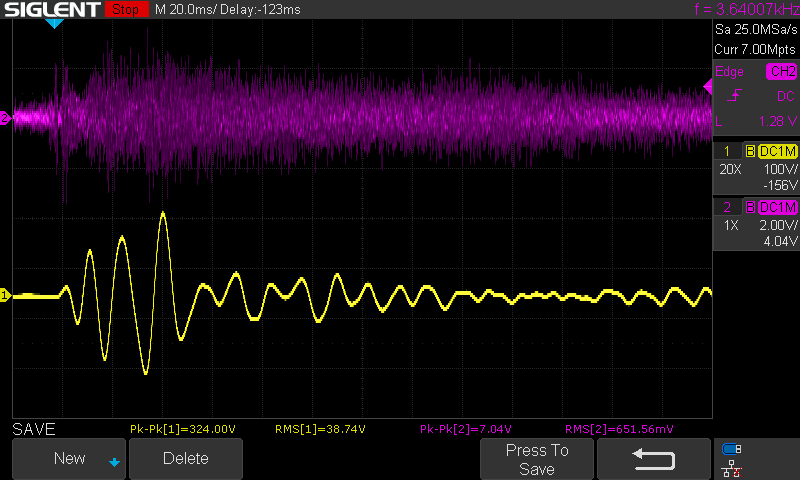
Task: Click the channel 2 ground level marker
Action: click(x=5, y=118)
